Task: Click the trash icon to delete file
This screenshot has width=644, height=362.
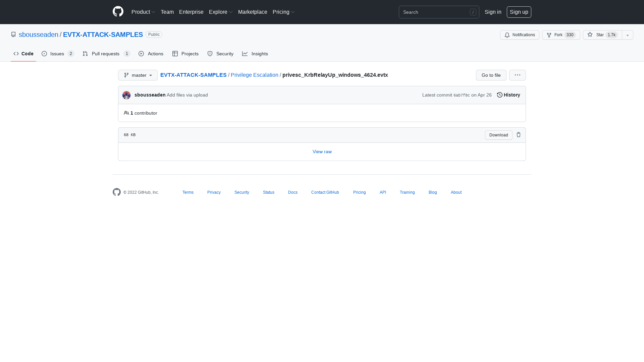Action: (x=519, y=135)
